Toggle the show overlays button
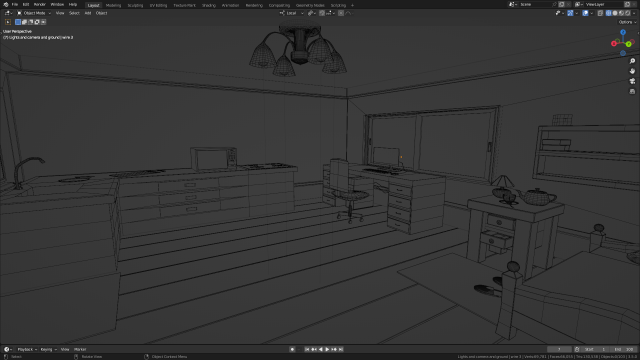The height and width of the screenshot is (360, 640). point(585,13)
